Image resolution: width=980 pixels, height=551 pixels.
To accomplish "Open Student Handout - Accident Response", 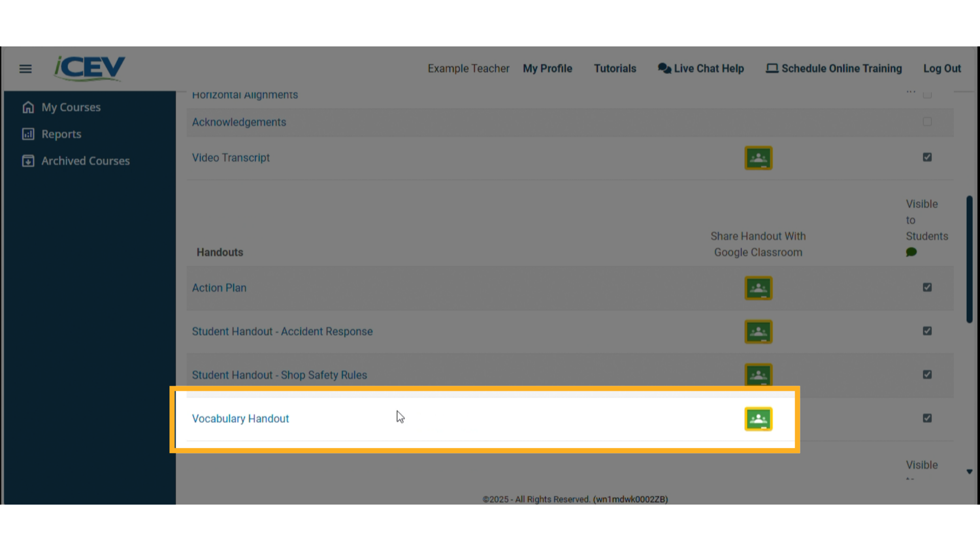I will click(282, 332).
